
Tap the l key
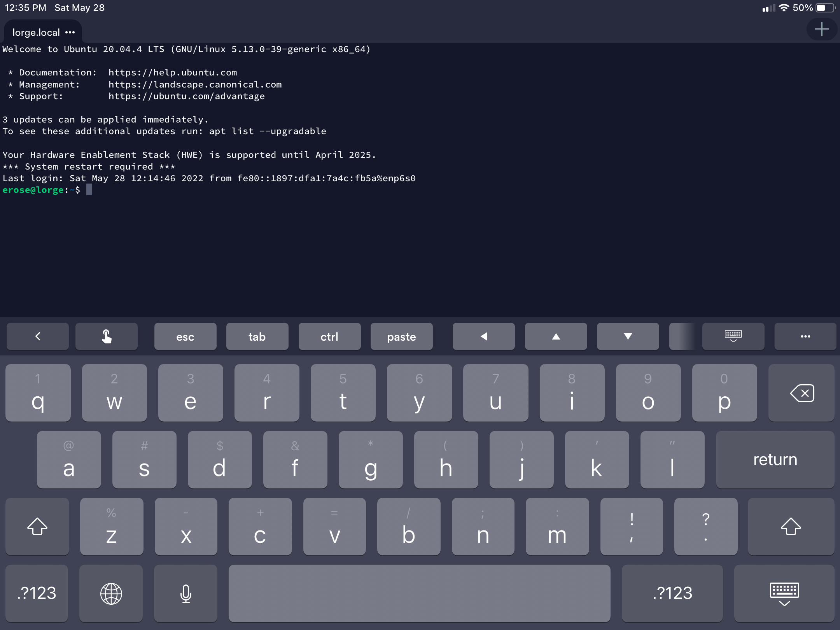click(672, 460)
